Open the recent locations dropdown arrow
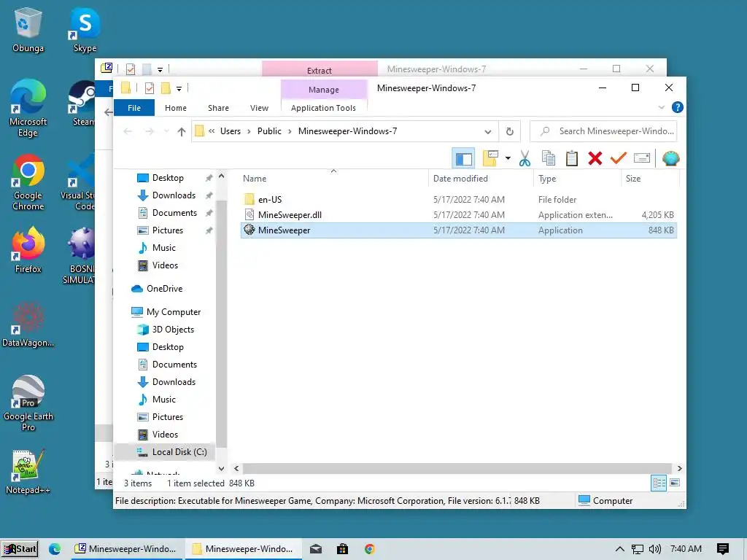Screen dimensions: 747x560 [166, 131]
